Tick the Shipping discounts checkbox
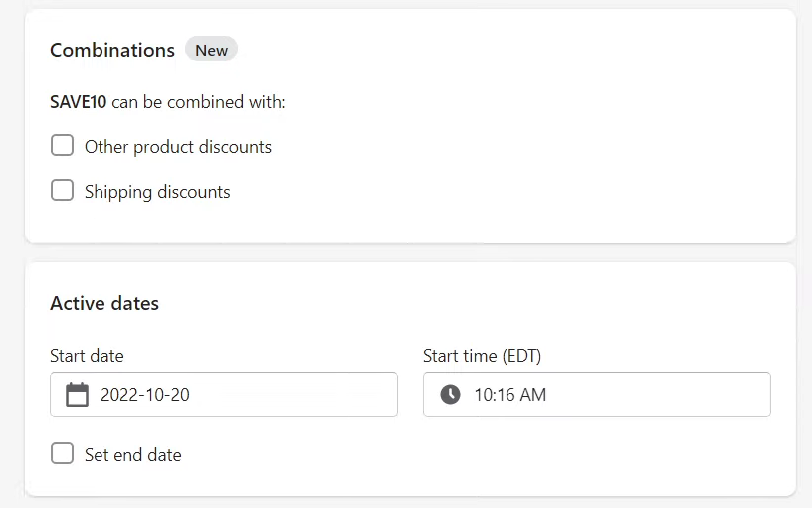This screenshot has width=812, height=508. tap(62, 190)
